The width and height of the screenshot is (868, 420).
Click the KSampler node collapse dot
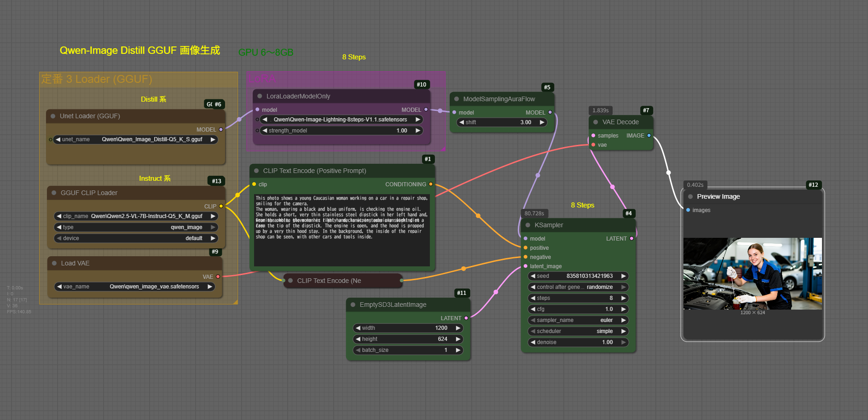tap(528, 225)
